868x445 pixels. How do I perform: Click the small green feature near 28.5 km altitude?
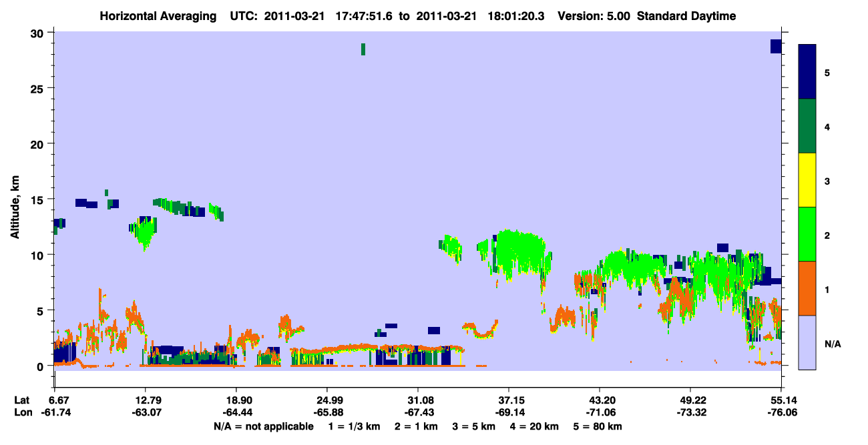click(x=363, y=49)
